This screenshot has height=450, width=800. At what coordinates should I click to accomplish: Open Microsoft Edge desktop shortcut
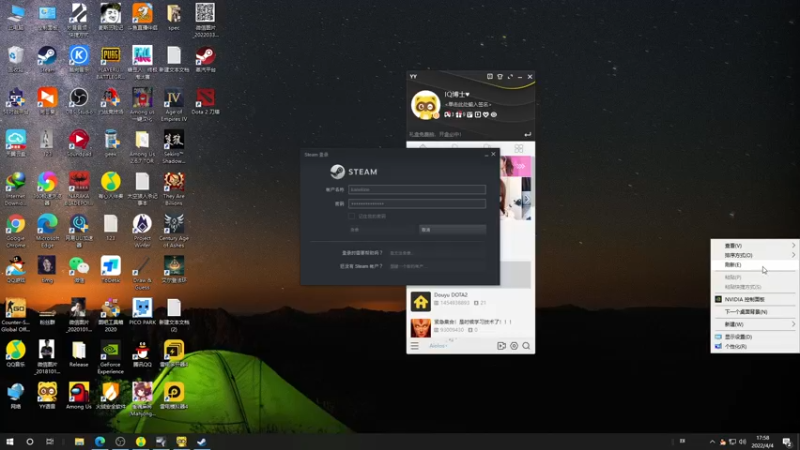(47, 231)
